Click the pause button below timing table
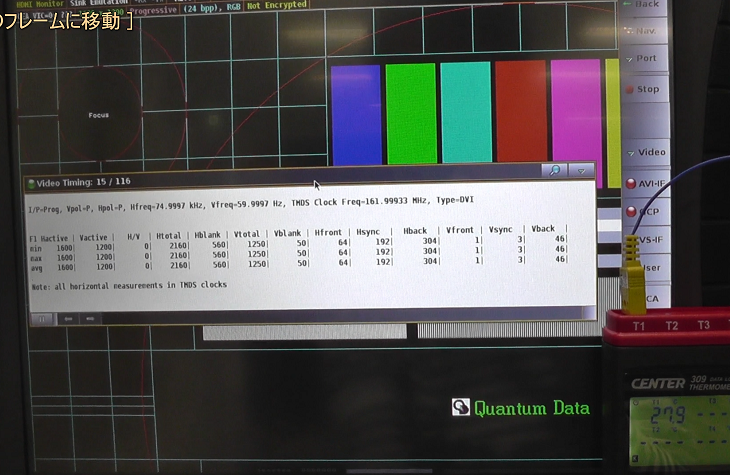The image size is (730, 475). [x=42, y=319]
